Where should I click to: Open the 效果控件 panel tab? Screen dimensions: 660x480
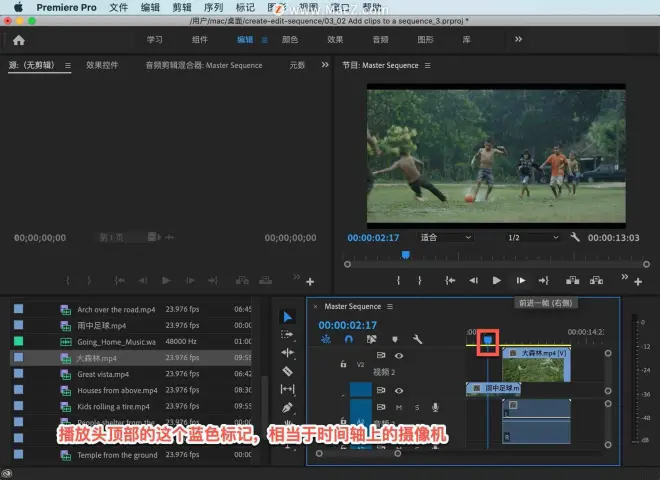click(102, 65)
